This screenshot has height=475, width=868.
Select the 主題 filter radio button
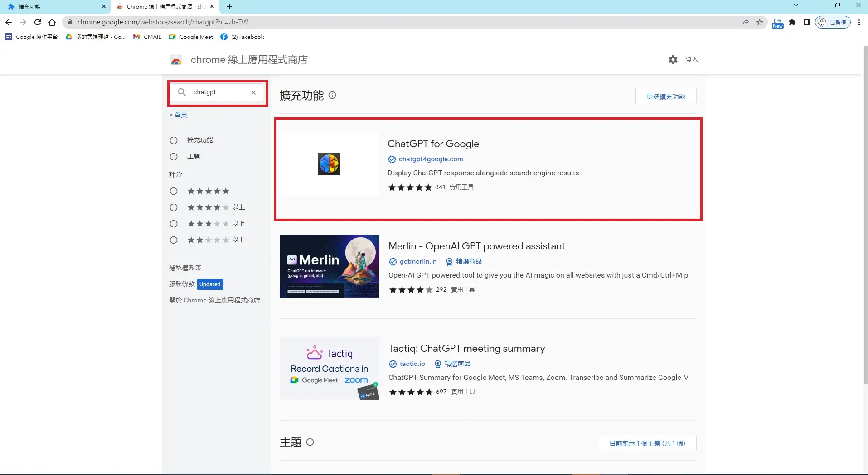[174, 157]
